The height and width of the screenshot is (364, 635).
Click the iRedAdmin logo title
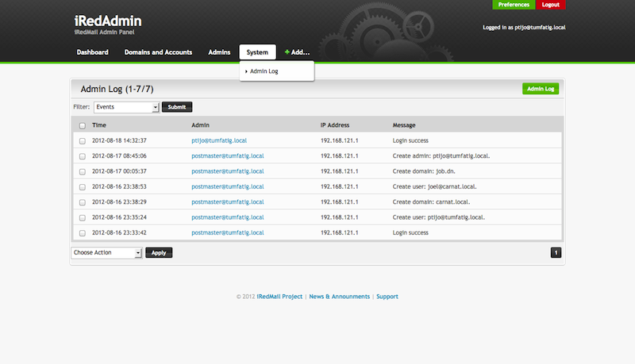coord(108,21)
